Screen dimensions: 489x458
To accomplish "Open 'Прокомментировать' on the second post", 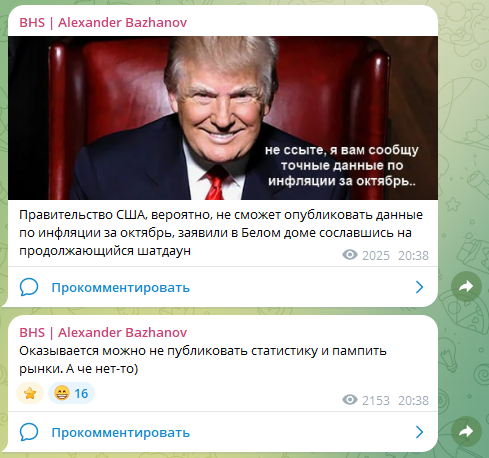I will pyautogui.click(x=121, y=432).
